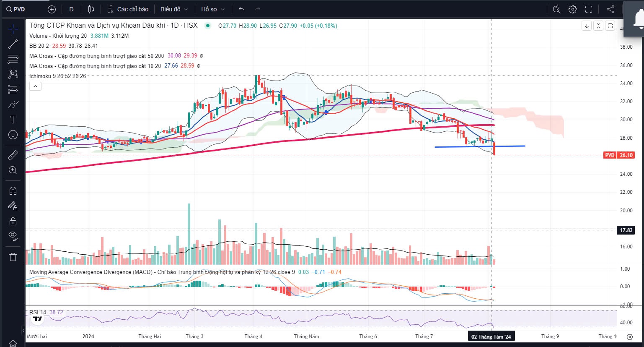
Task: Click the Ichimoku 9 26 52 26 26 legend
Action: (x=57, y=76)
